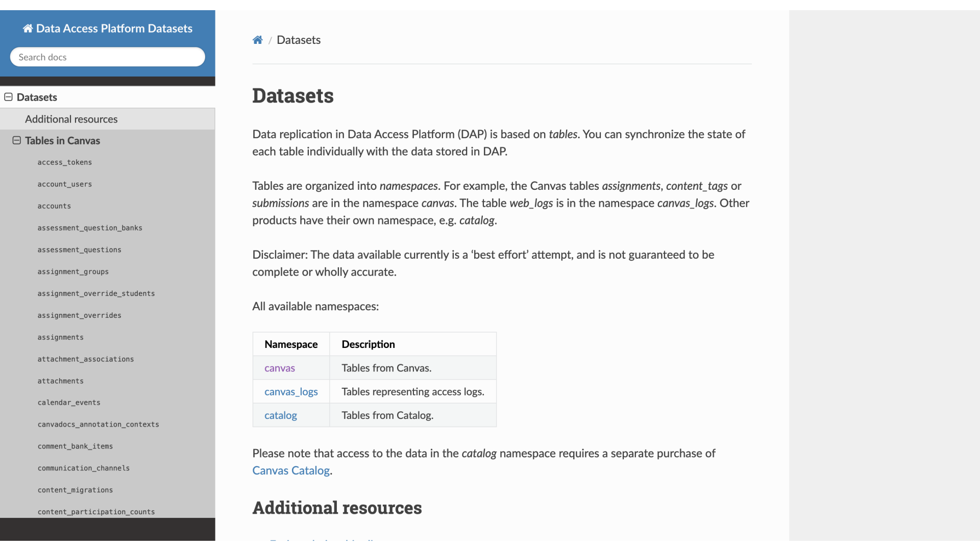Click the catalog namespace link

tap(281, 415)
